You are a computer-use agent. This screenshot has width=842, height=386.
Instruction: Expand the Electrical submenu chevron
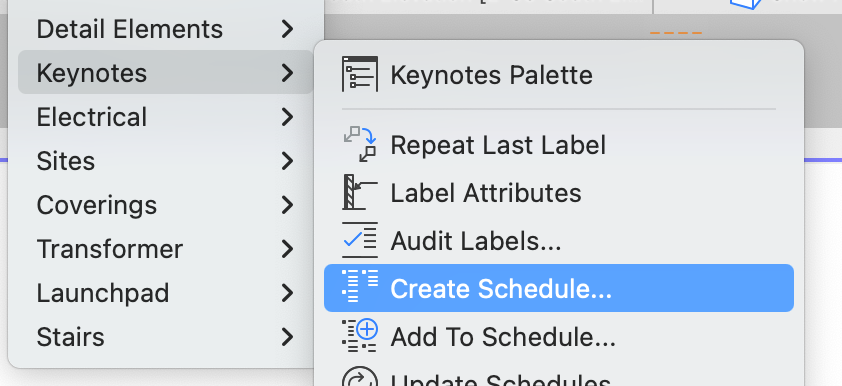coord(288,116)
